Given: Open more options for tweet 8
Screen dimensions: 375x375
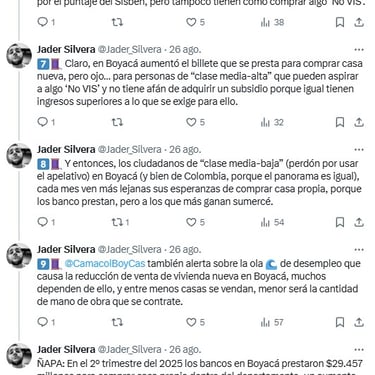Looking at the screenshot, I should pos(359,150).
